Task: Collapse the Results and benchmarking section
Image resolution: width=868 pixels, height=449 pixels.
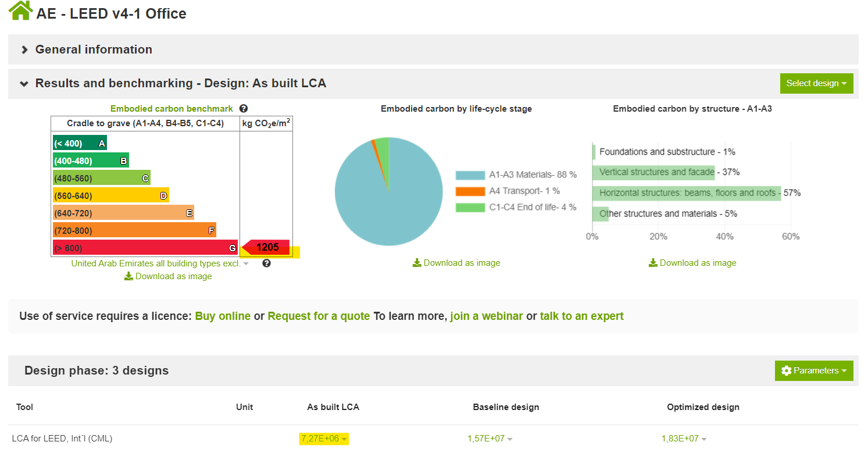Action: [24, 84]
